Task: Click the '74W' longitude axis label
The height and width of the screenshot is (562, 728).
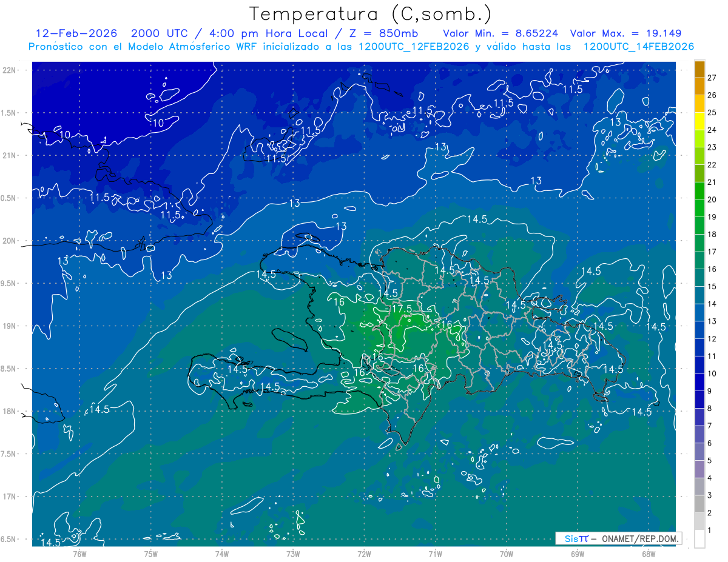Action: pos(222,554)
